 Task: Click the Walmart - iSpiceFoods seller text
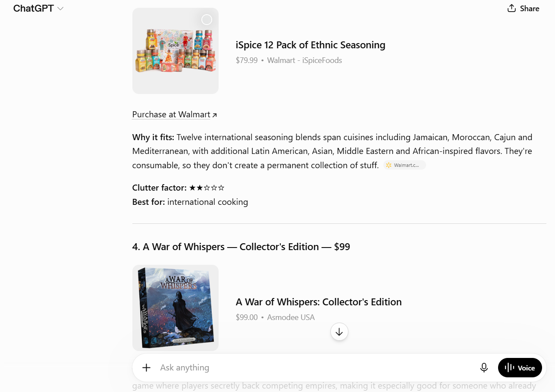click(x=304, y=60)
